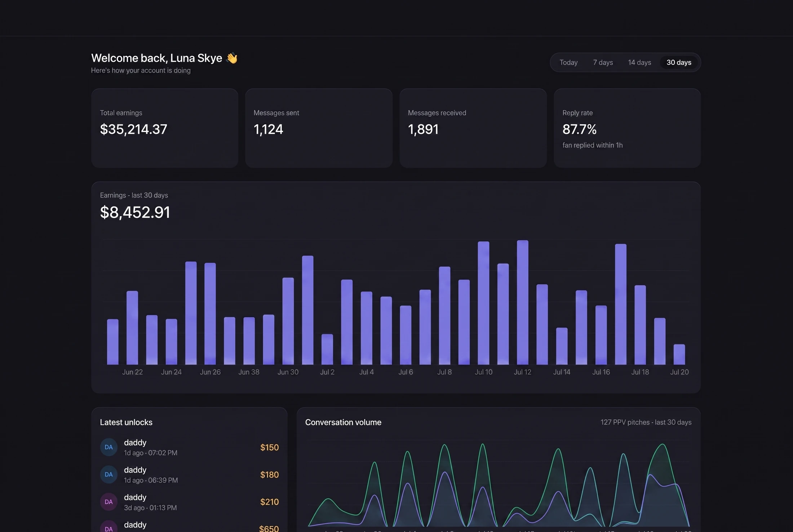This screenshot has width=793, height=532.
Task: Switch to the 14 days range
Action: (639, 62)
